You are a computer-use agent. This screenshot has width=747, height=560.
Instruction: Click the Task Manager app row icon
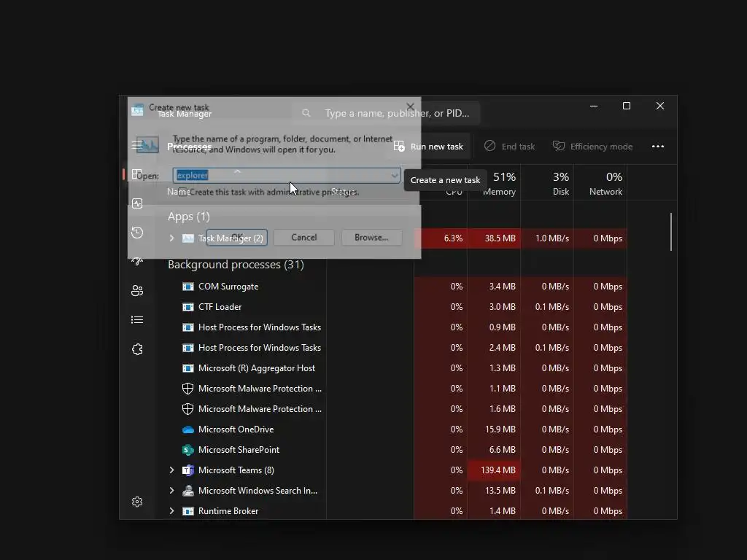click(x=188, y=238)
